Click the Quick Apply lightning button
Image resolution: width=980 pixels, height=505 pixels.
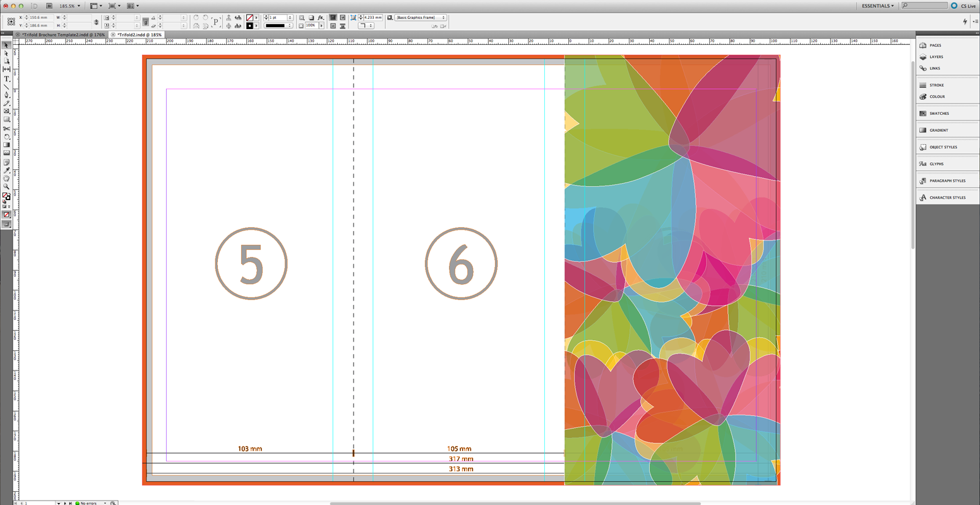click(965, 21)
